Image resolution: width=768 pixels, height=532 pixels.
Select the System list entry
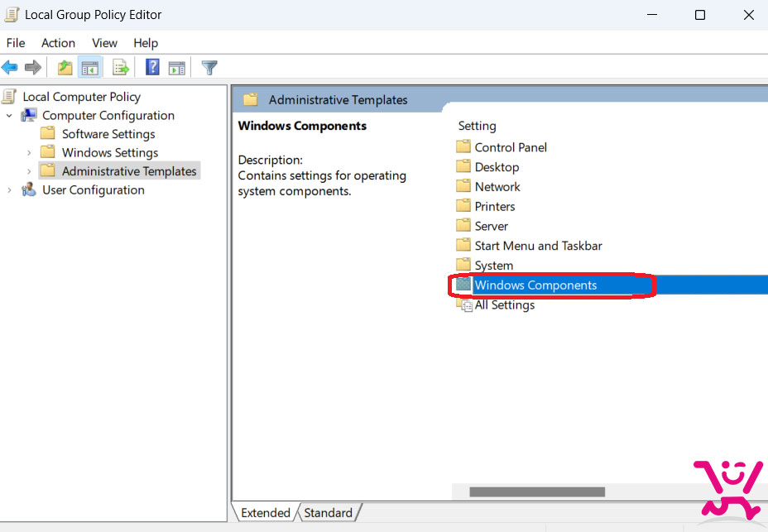point(494,265)
